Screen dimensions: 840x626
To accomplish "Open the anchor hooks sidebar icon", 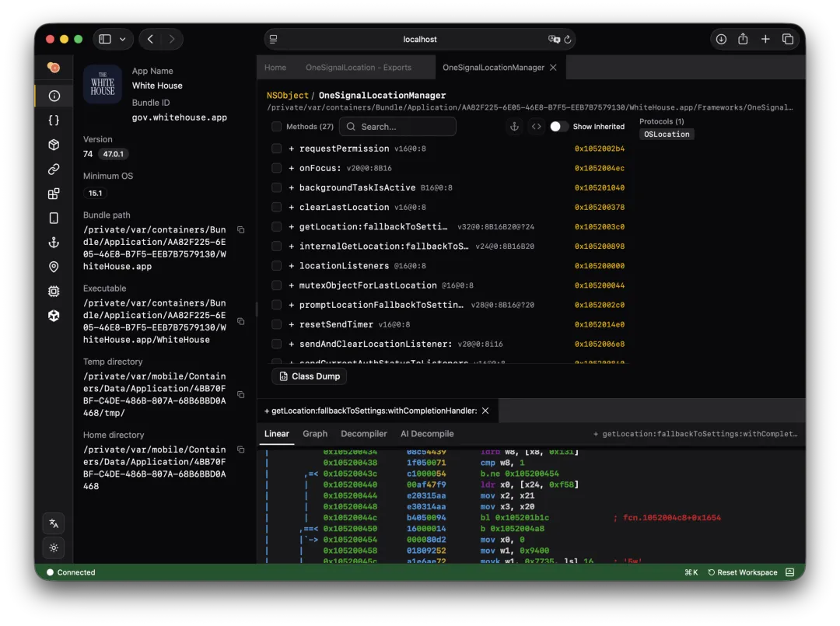I will click(54, 243).
